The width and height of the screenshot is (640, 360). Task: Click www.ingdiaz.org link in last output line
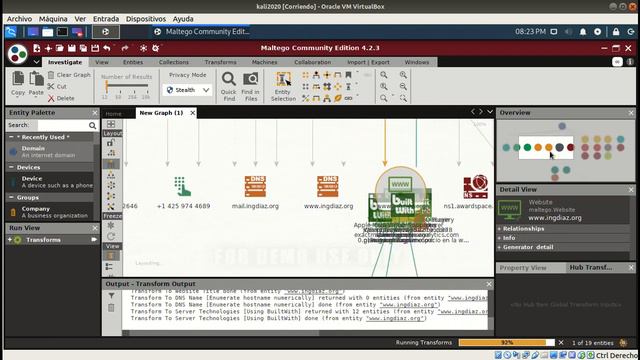tap(394, 318)
